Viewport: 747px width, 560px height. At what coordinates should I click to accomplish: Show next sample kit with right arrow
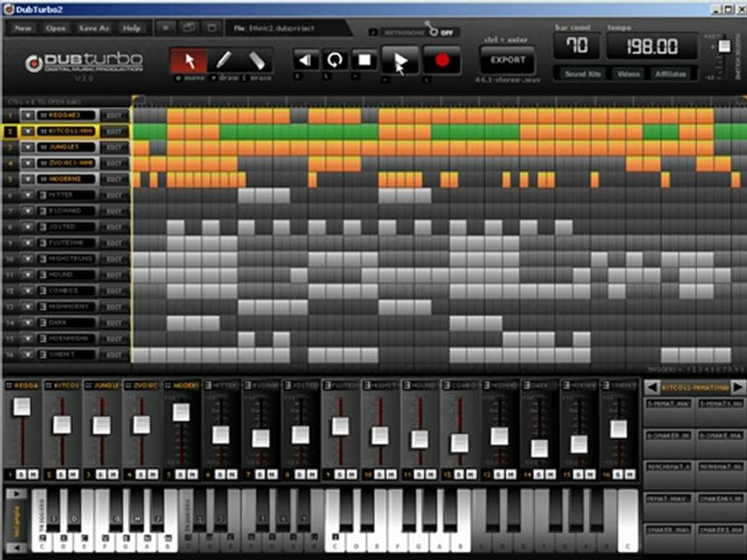(x=738, y=387)
